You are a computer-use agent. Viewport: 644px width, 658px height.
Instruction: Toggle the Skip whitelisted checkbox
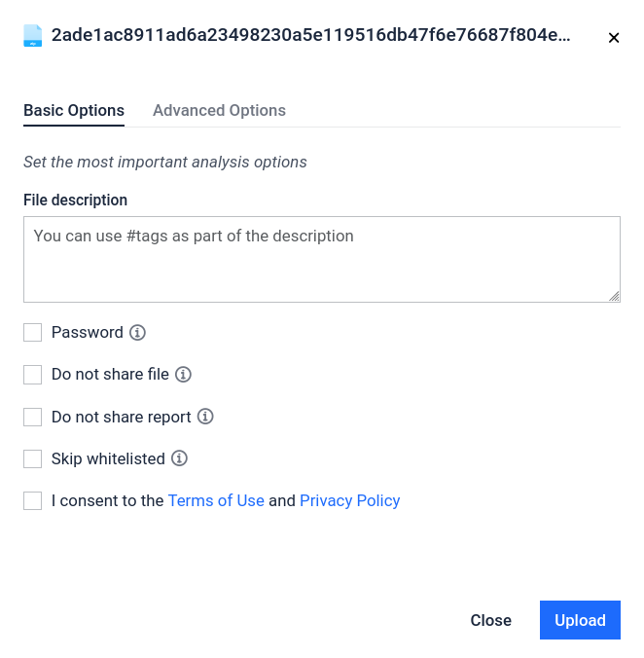pyautogui.click(x=33, y=458)
